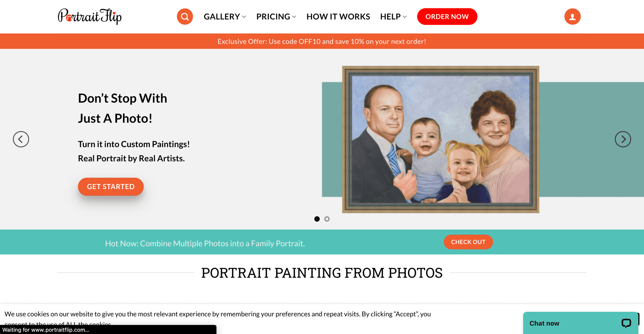Go to the homepage via the PortraitFlip logo

90,16
